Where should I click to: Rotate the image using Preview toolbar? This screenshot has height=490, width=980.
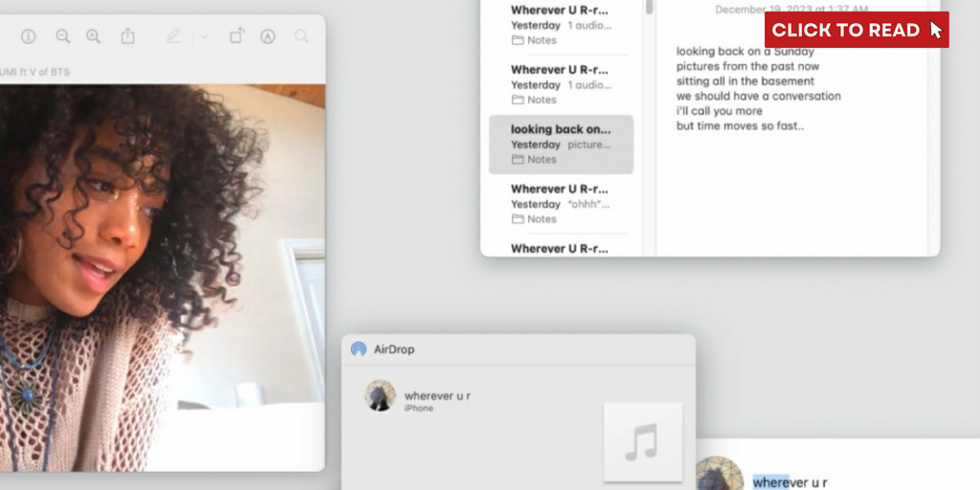click(x=237, y=35)
